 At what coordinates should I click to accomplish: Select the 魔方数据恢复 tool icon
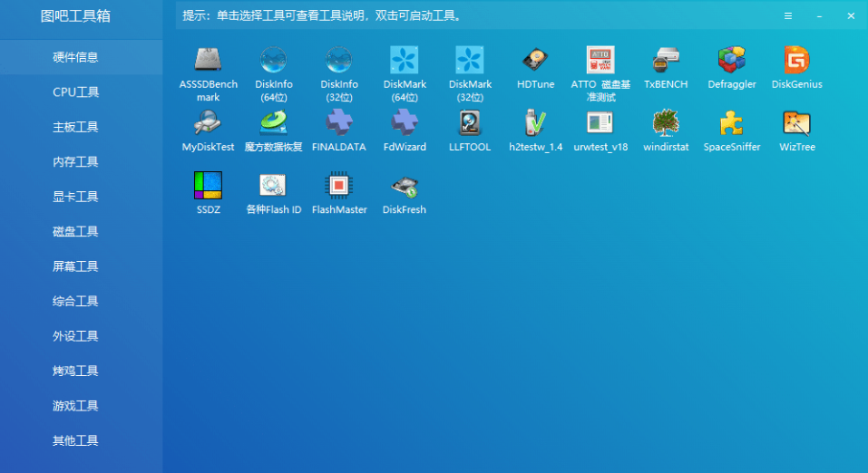274,122
